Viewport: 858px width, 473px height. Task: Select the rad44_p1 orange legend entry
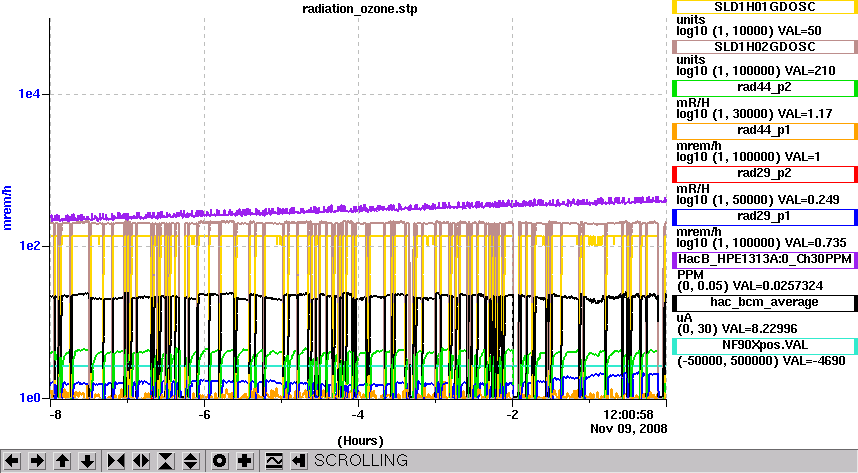tap(764, 131)
